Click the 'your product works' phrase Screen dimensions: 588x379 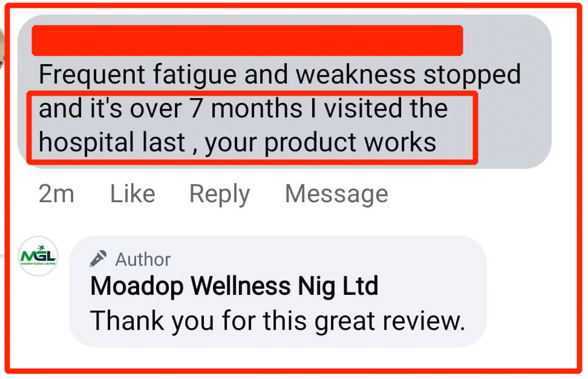321,143
